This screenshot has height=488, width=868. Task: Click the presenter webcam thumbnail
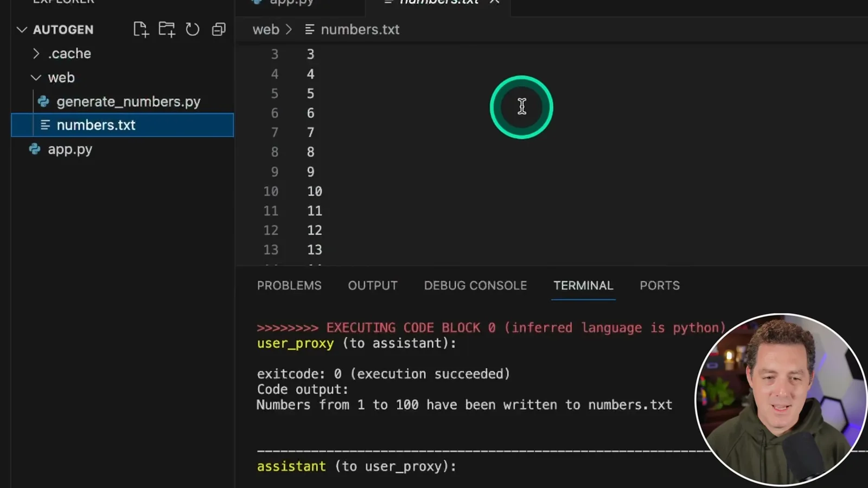click(780, 400)
